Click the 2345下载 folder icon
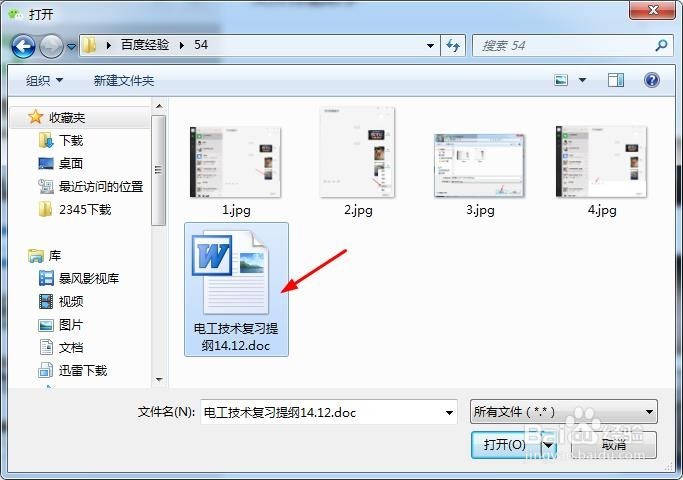The height and width of the screenshot is (480, 683). click(x=45, y=209)
